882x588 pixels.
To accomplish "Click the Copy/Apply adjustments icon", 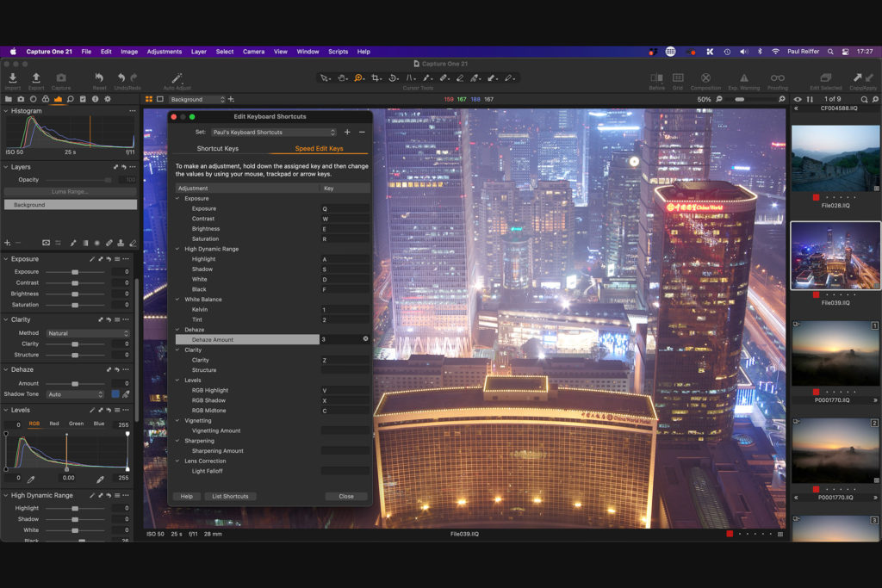I will pos(862,78).
